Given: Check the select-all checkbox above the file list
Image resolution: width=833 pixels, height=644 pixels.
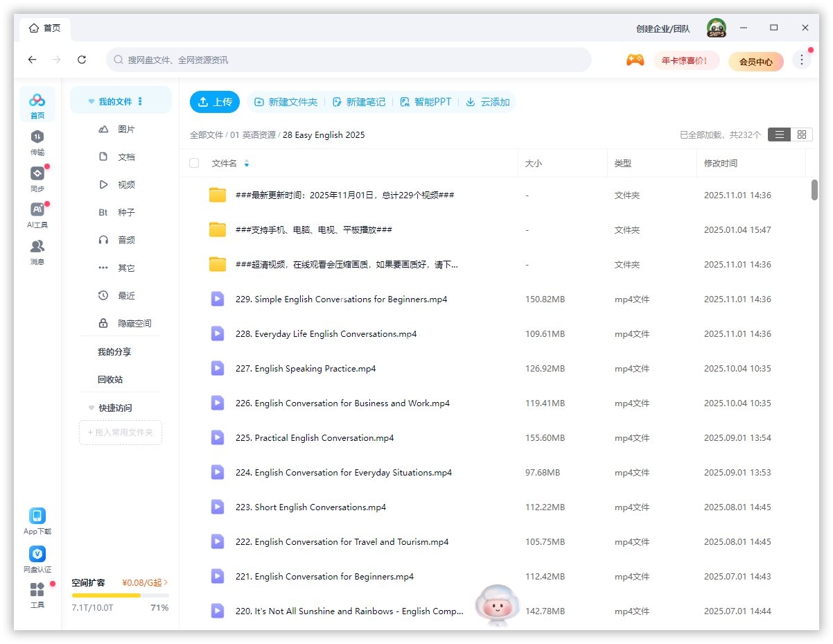Looking at the screenshot, I should tap(193, 163).
